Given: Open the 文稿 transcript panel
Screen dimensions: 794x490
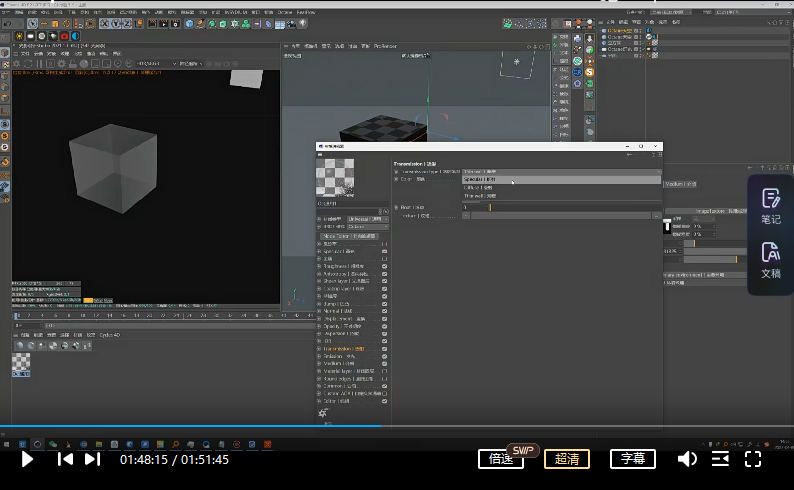Looking at the screenshot, I should (770, 259).
